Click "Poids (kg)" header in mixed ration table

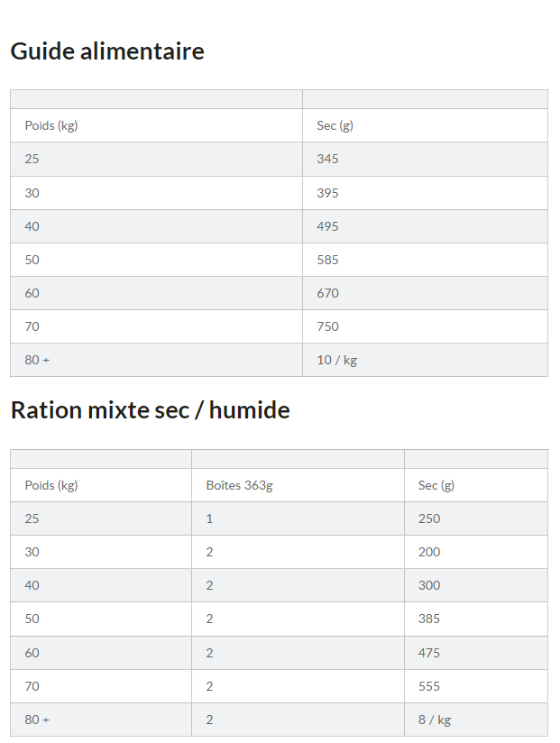click(x=51, y=485)
